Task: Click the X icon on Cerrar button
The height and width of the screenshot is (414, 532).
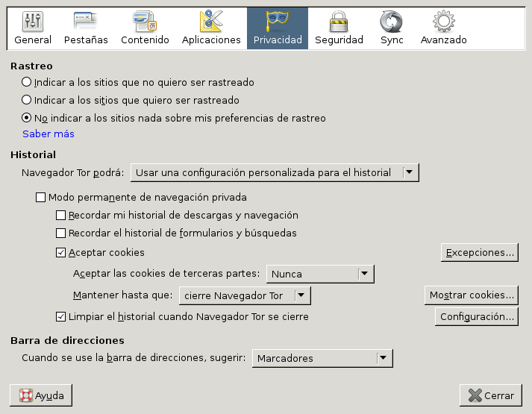Action: pyautogui.click(x=475, y=395)
